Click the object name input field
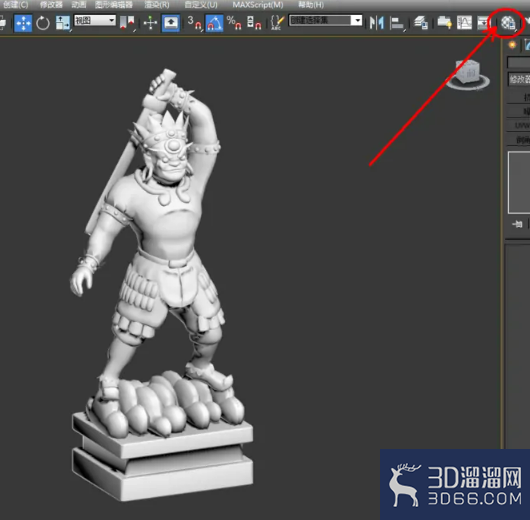Screen dimensions: 530x520 [519, 63]
